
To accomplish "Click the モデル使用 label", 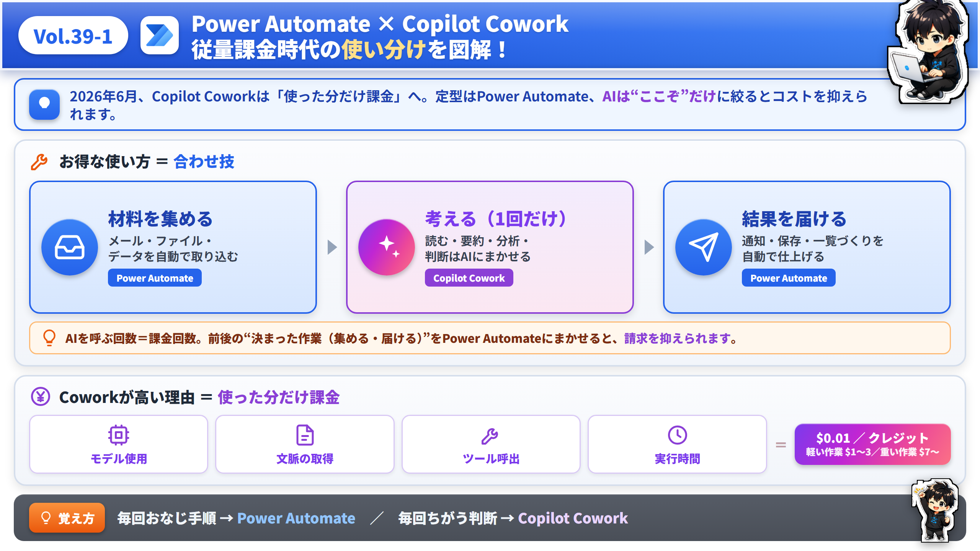I will pos(119,458).
